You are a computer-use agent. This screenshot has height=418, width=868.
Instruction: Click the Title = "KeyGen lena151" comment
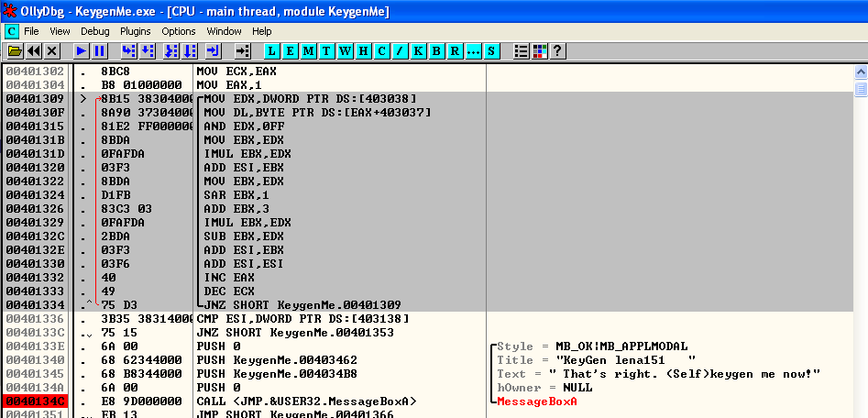point(596,360)
